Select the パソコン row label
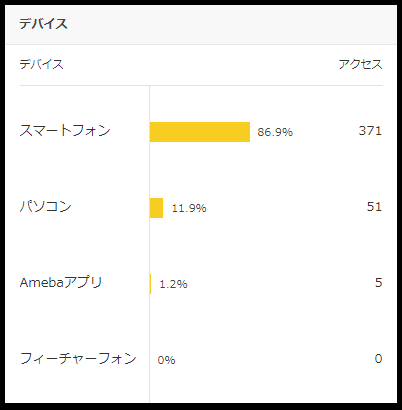The width and height of the screenshot is (402, 410). pyautogui.click(x=46, y=206)
